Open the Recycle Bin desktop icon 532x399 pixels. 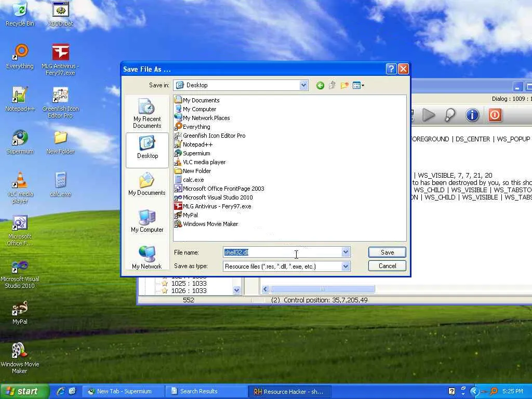coord(20,14)
